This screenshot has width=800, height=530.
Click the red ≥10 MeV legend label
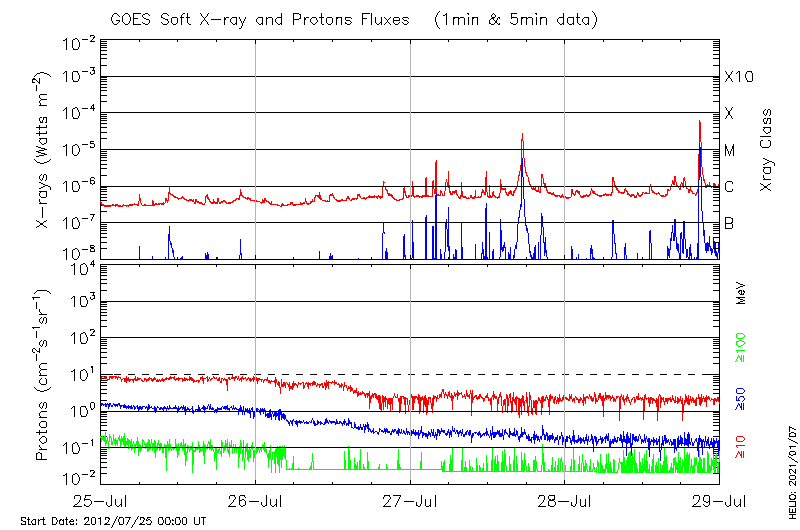(x=742, y=447)
